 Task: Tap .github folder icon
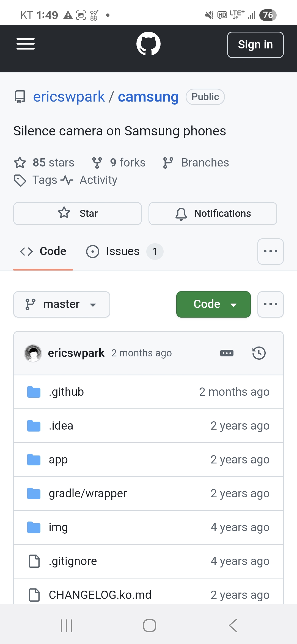pos(34,392)
